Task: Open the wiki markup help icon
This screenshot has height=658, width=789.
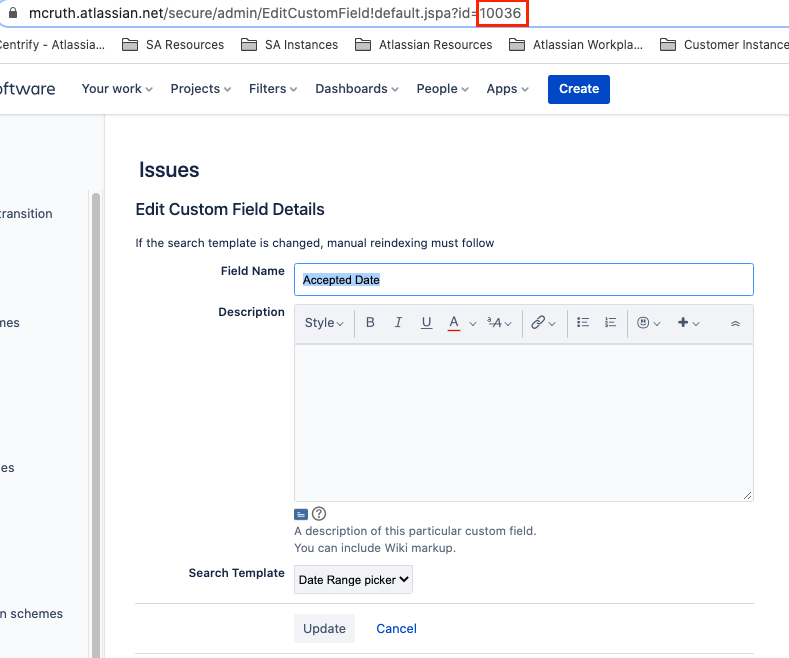Action: coord(319,514)
